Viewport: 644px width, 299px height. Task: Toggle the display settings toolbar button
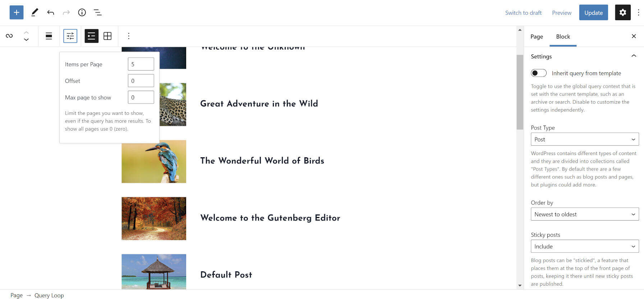(70, 36)
